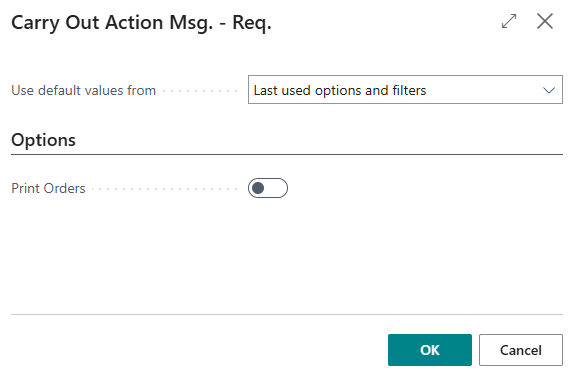Click the X icon in the dialog header
Viewport: 575px width, 377px height.
pyautogui.click(x=545, y=21)
